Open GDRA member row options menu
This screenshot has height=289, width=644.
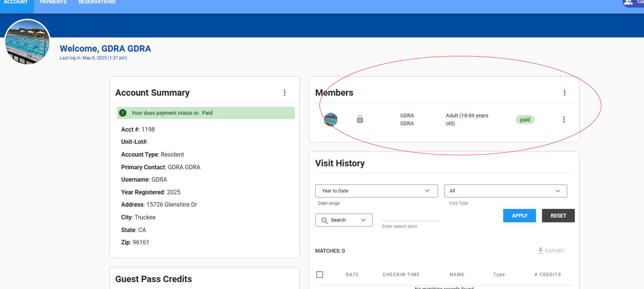pyautogui.click(x=564, y=119)
